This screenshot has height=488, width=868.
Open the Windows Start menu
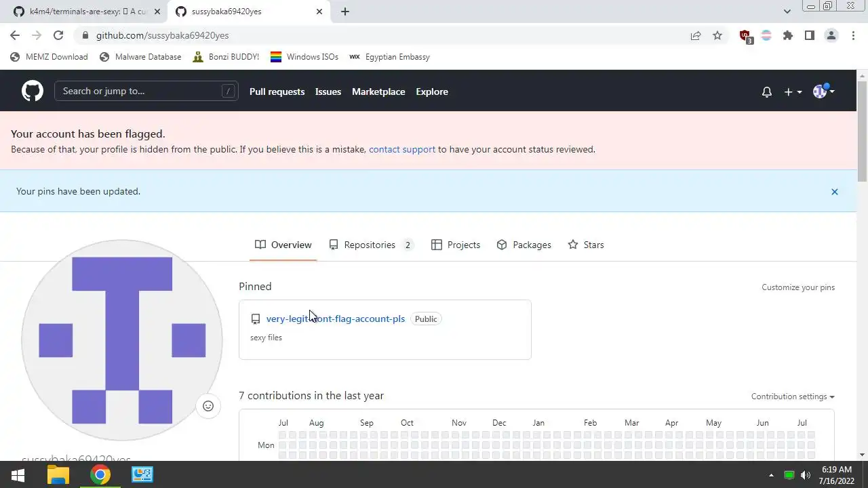pyautogui.click(x=18, y=475)
